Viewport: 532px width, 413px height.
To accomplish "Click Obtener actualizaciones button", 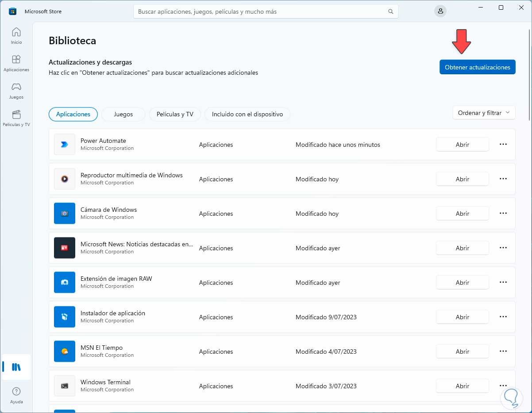I will pyautogui.click(x=477, y=67).
